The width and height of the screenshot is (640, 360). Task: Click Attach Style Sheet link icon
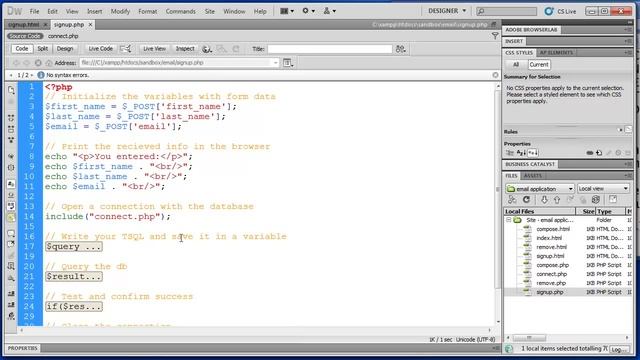[589, 153]
